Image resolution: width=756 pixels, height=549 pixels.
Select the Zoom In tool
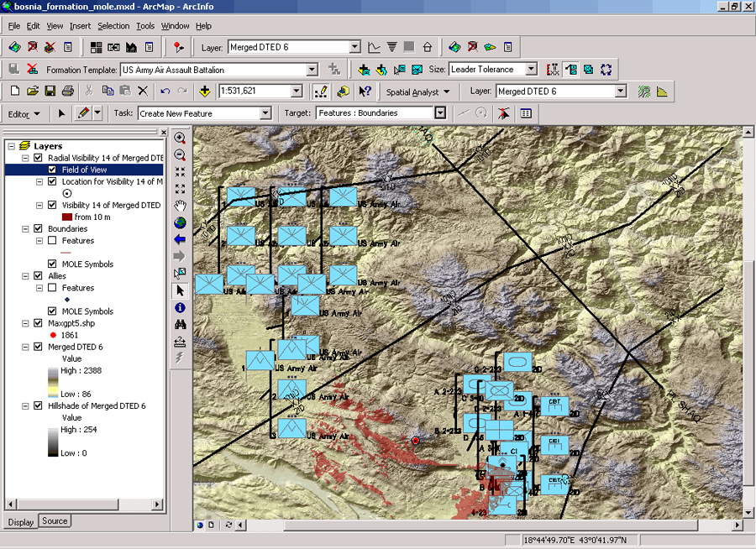pos(180,139)
